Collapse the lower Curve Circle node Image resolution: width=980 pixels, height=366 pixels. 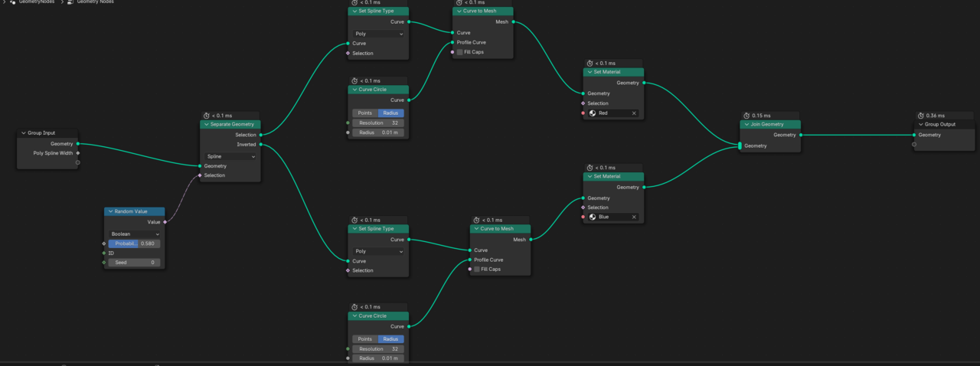(x=354, y=315)
